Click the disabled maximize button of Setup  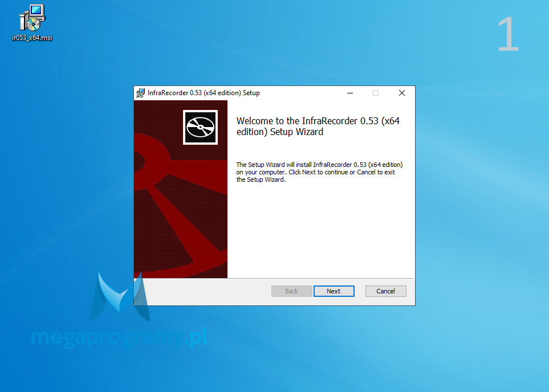376,93
